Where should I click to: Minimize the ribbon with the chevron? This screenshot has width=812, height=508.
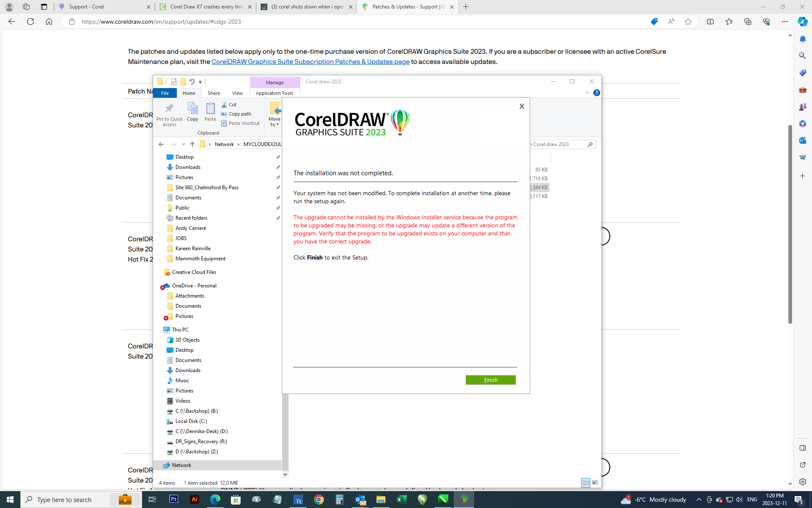coord(587,93)
